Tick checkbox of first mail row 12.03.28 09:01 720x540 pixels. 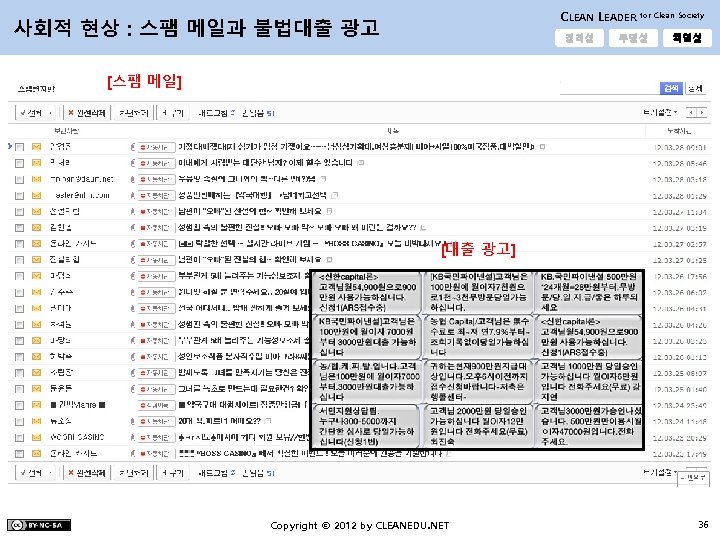tap(19, 147)
